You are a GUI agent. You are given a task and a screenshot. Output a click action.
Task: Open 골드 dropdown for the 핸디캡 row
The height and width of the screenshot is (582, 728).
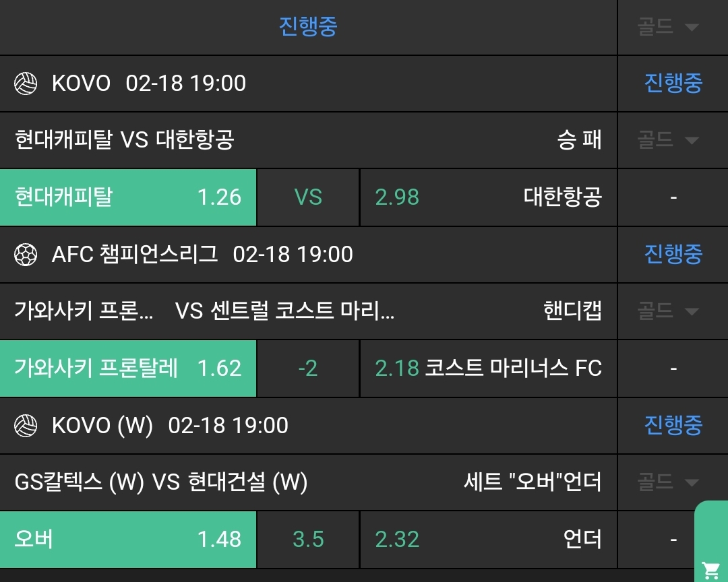point(667,311)
